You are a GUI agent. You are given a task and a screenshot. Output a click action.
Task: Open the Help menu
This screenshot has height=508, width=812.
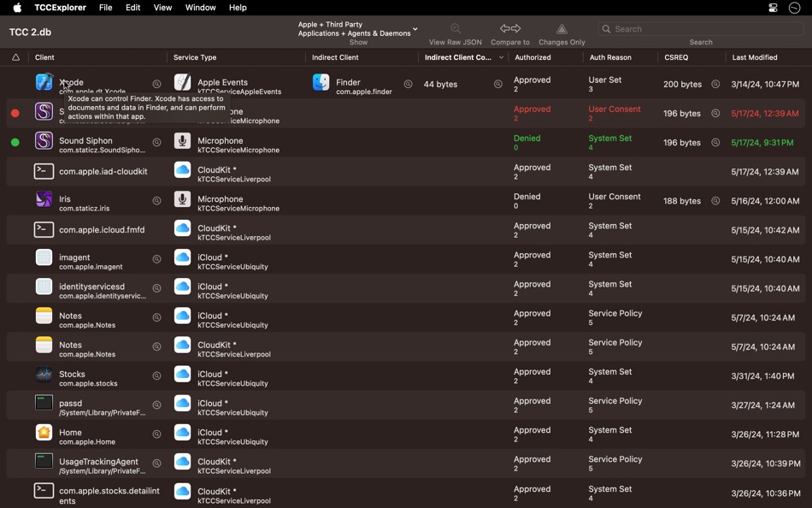(238, 7)
